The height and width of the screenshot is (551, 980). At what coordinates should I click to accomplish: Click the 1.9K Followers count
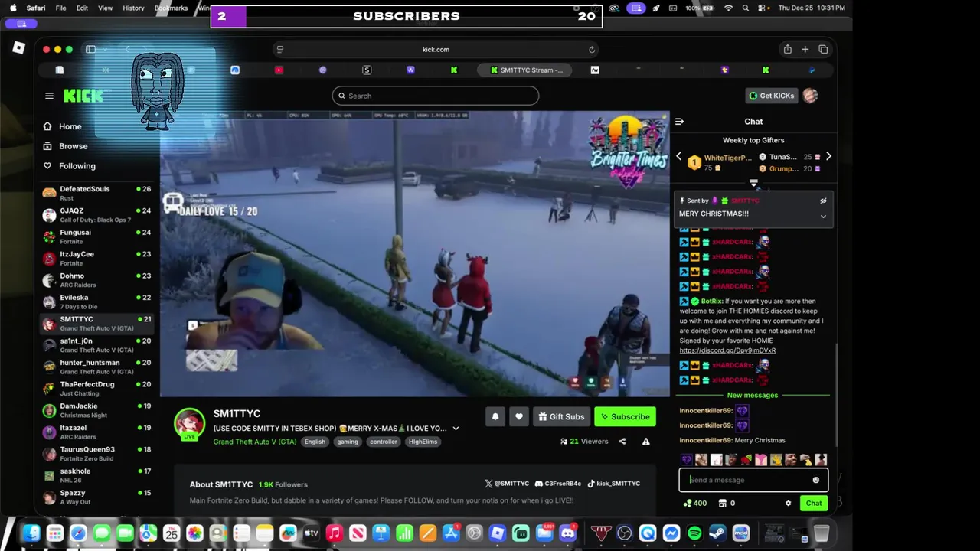pyautogui.click(x=283, y=484)
